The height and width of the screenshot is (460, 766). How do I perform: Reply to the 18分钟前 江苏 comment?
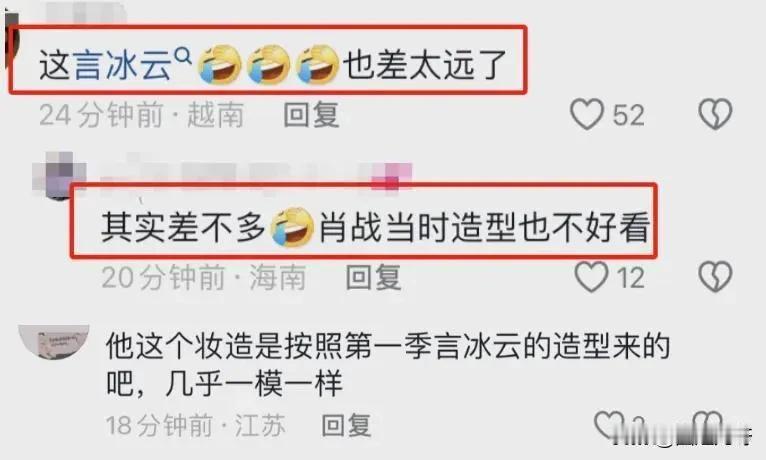point(346,425)
